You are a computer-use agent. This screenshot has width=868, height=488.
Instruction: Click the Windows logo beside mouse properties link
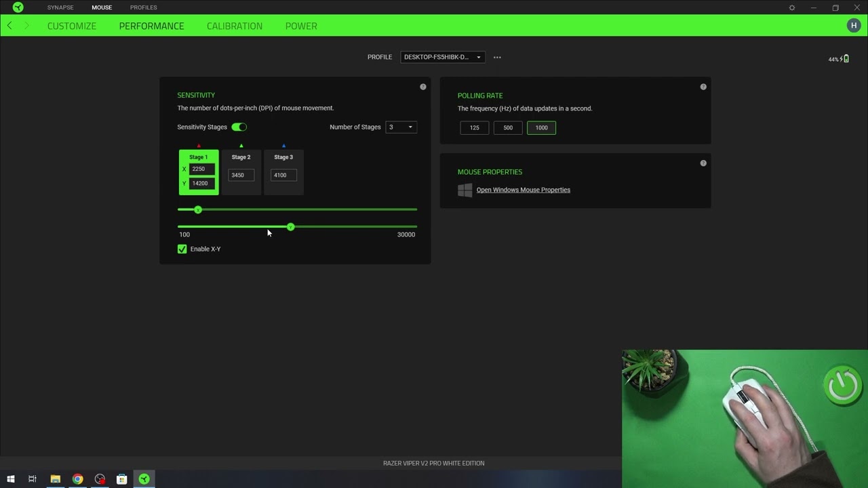coord(465,190)
